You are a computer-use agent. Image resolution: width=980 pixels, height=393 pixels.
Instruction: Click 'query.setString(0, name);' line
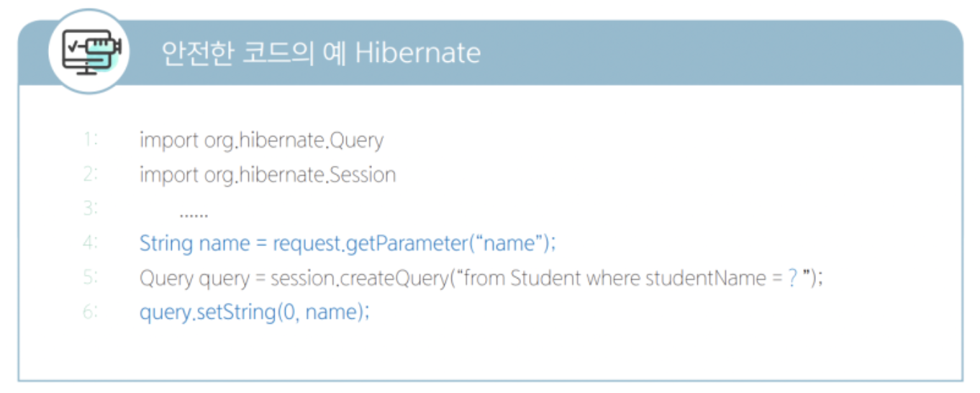point(254,313)
